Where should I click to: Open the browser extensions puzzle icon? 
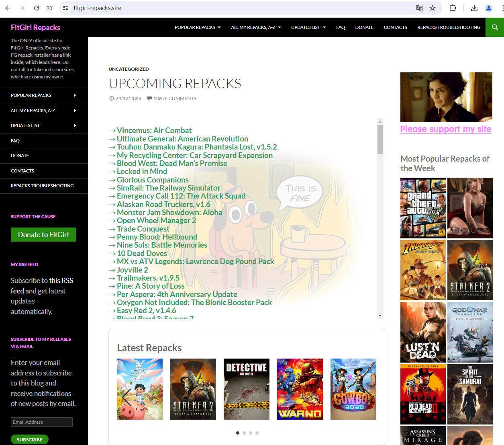tap(453, 8)
